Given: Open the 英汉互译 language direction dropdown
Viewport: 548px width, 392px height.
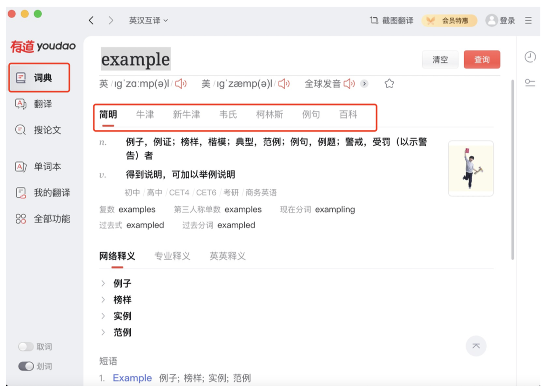Looking at the screenshot, I should point(147,20).
